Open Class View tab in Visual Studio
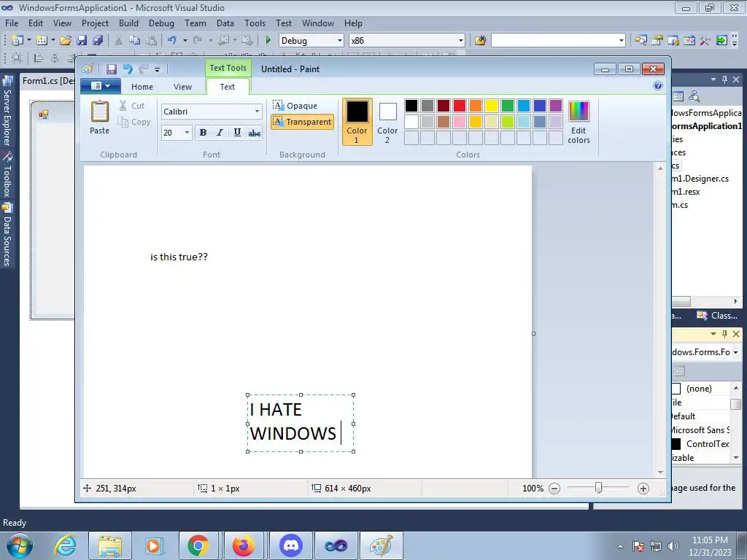 pyautogui.click(x=717, y=316)
